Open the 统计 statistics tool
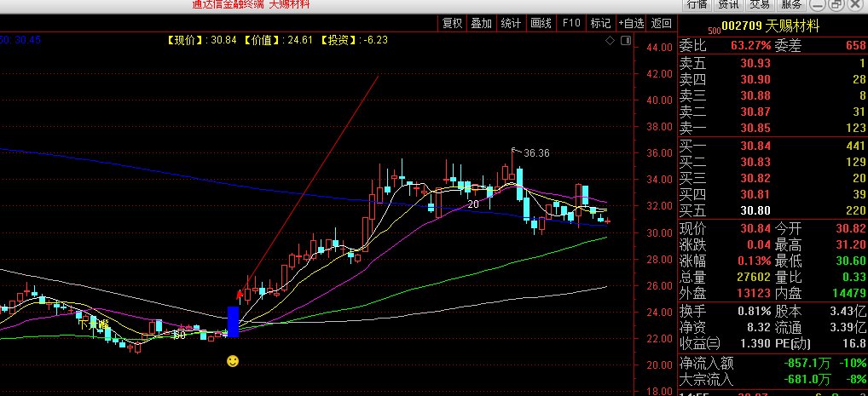This screenshot has width=868, height=396. coord(511,24)
